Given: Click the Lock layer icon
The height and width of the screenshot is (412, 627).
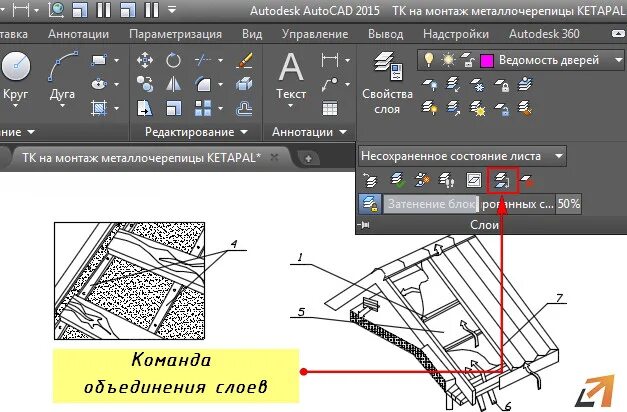Looking at the screenshot, I should click(501, 85).
